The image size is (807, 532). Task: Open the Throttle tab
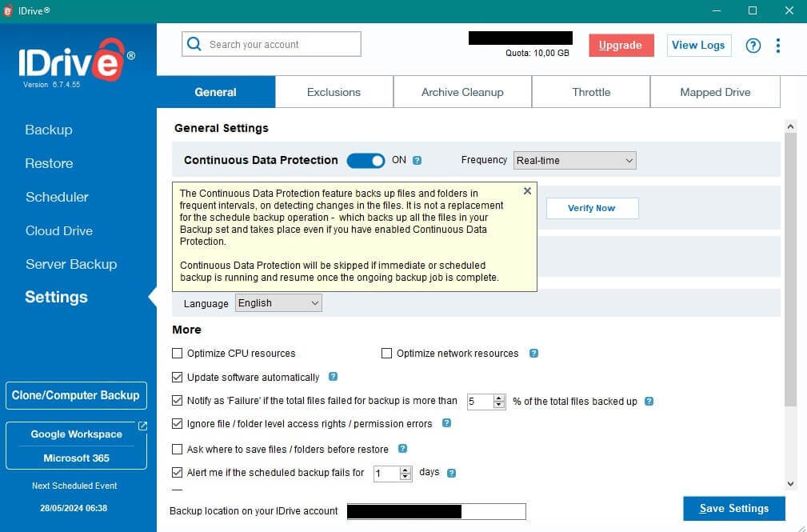coord(591,92)
